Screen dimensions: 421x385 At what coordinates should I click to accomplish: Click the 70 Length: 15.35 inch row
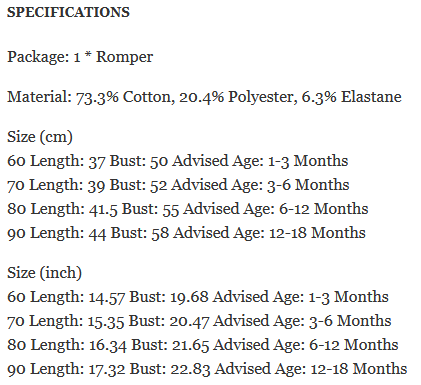click(199, 321)
